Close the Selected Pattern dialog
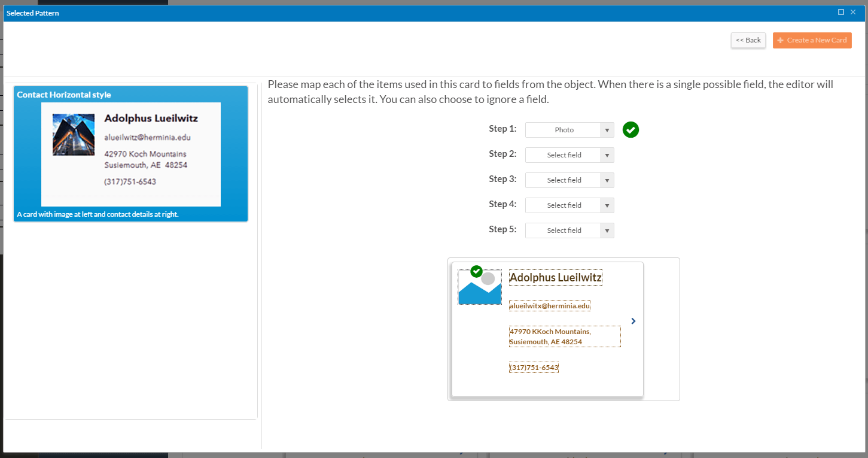This screenshot has width=868, height=458. coord(853,12)
